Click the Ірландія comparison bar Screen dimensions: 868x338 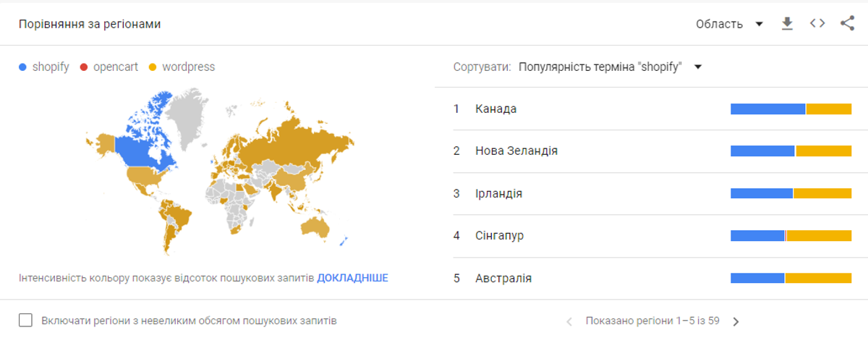791,194
